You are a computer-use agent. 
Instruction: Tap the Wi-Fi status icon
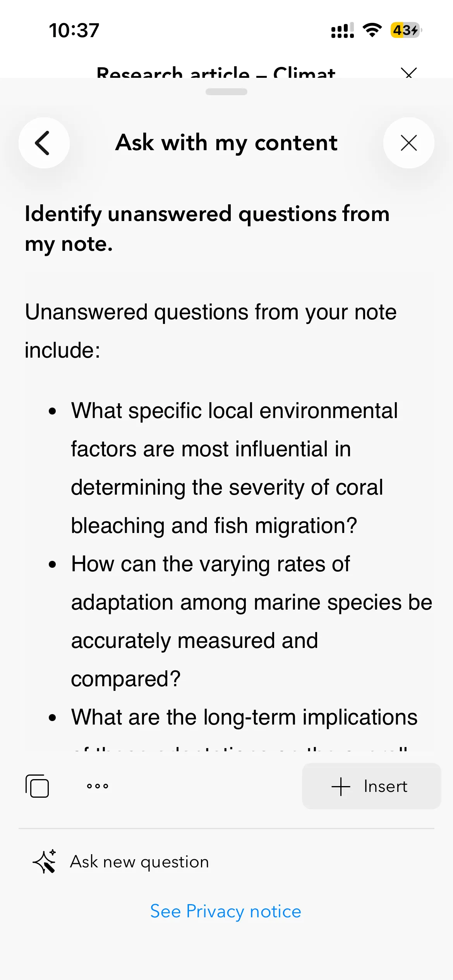(372, 30)
